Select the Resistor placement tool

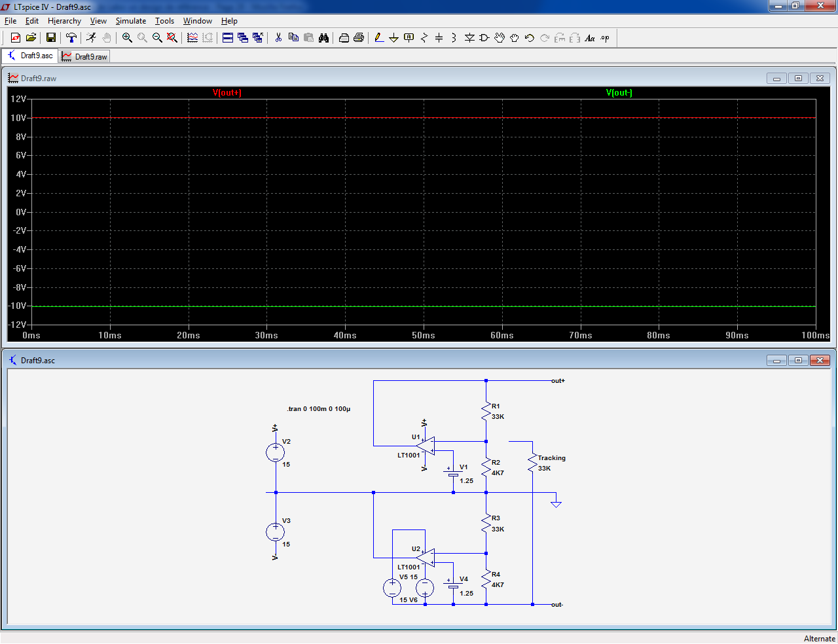pyautogui.click(x=424, y=38)
